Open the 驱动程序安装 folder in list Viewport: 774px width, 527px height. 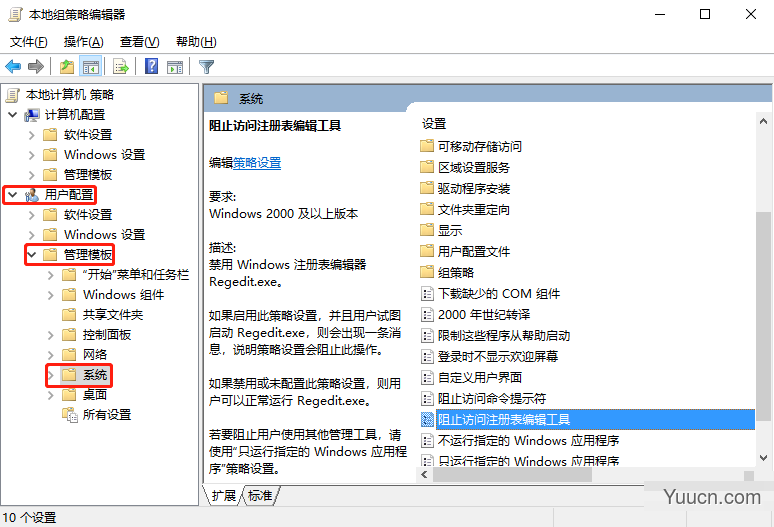click(x=474, y=188)
